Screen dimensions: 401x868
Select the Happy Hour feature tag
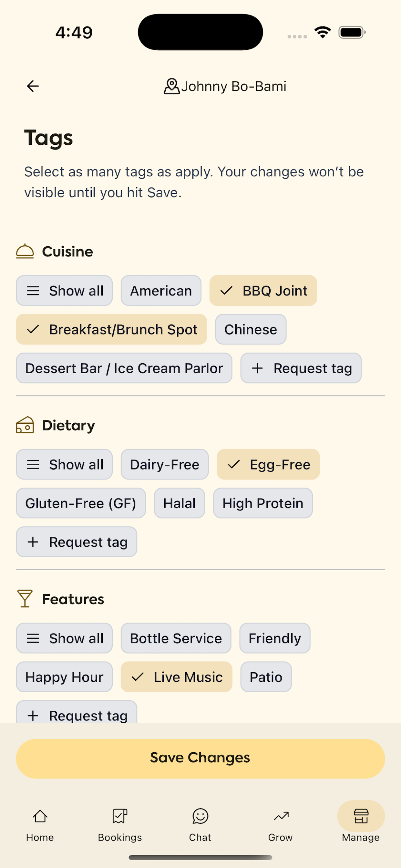(x=64, y=677)
